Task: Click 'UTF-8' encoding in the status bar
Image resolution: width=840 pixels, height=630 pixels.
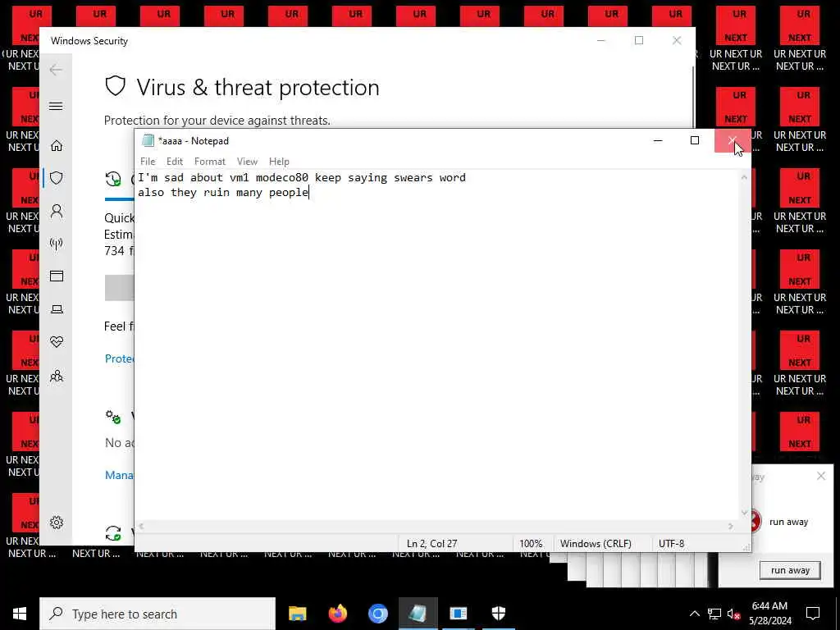Action: [x=671, y=543]
